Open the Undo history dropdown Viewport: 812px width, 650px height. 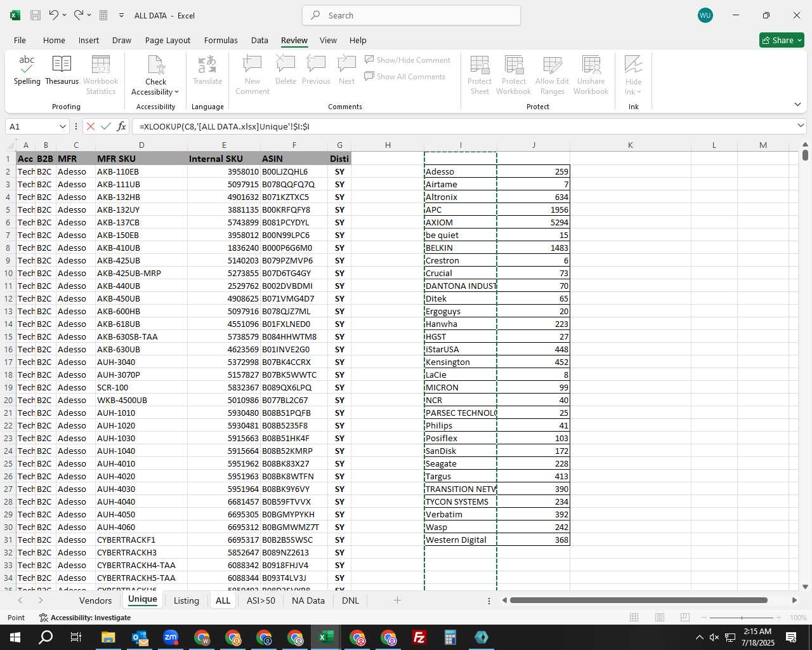[64, 15]
